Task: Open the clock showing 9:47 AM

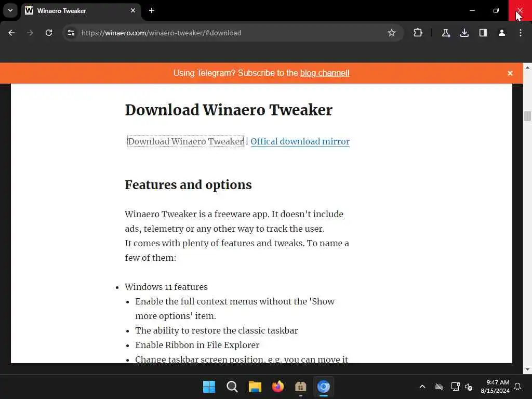Action: (495, 387)
